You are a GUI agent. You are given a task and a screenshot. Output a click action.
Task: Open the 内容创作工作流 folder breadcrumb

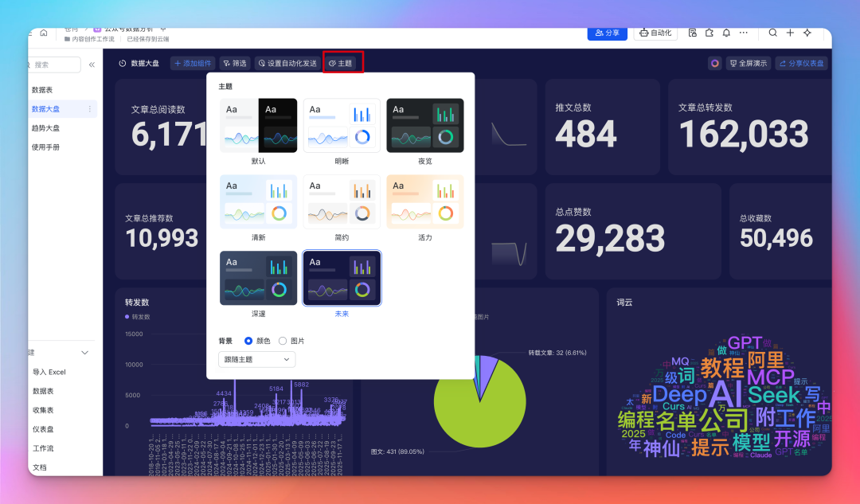pyautogui.click(x=89, y=40)
